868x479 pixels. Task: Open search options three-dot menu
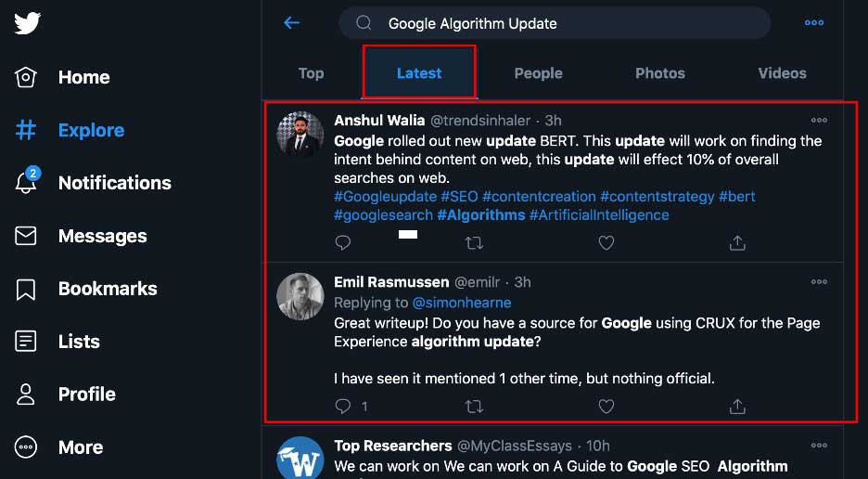tap(814, 22)
